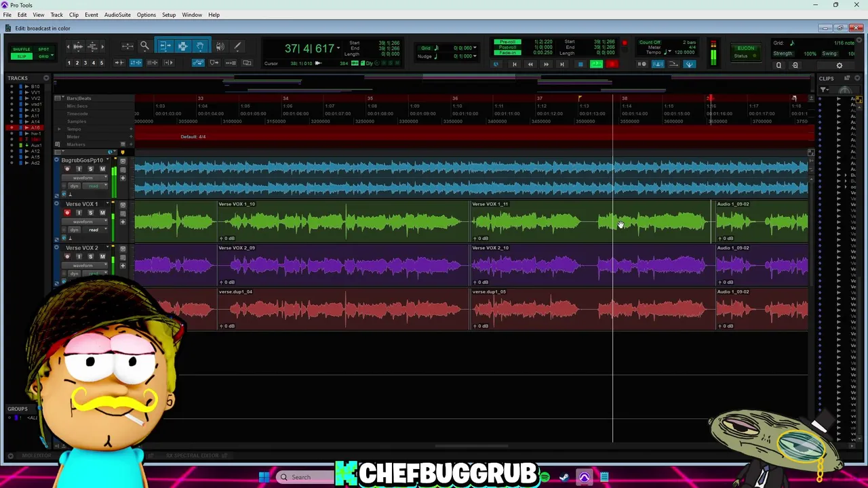The height and width of the screenshot is (488, 868).
Task: Stop playback with the Stop button
Action: point(580,64)
